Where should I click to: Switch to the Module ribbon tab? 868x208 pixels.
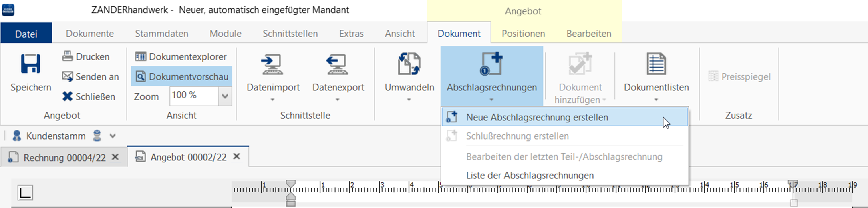pos(226,34)
